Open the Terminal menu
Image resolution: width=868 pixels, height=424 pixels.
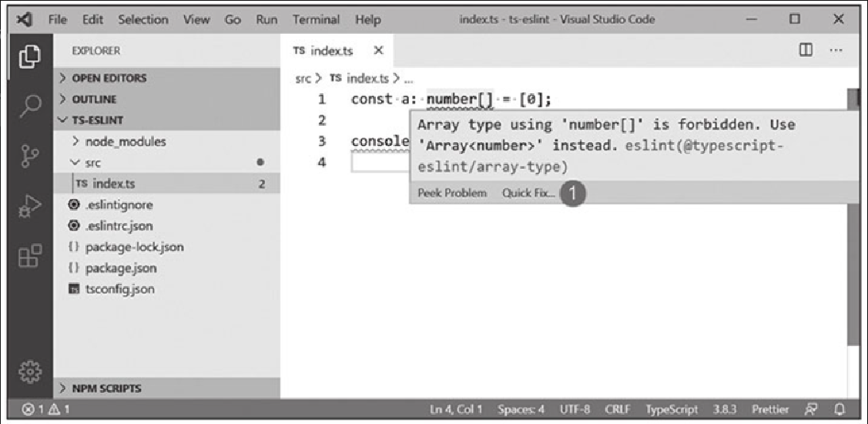[316, 20]
